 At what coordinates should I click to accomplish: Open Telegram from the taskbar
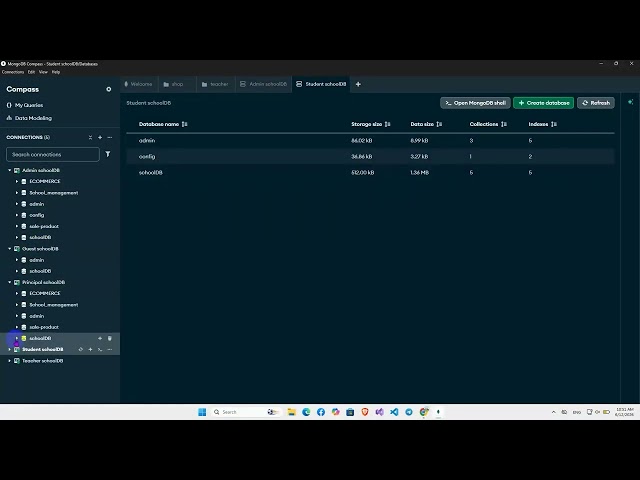tap(409, 412)
